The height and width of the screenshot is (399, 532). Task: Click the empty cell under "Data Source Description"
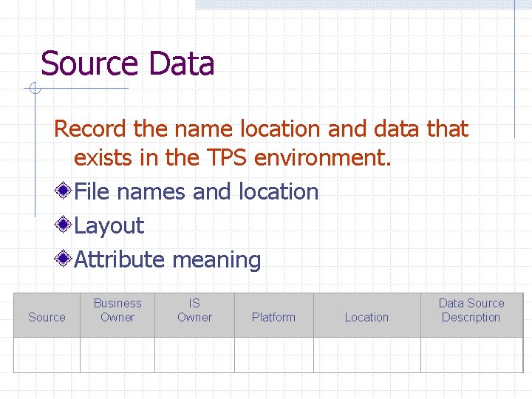pos(472,355)
